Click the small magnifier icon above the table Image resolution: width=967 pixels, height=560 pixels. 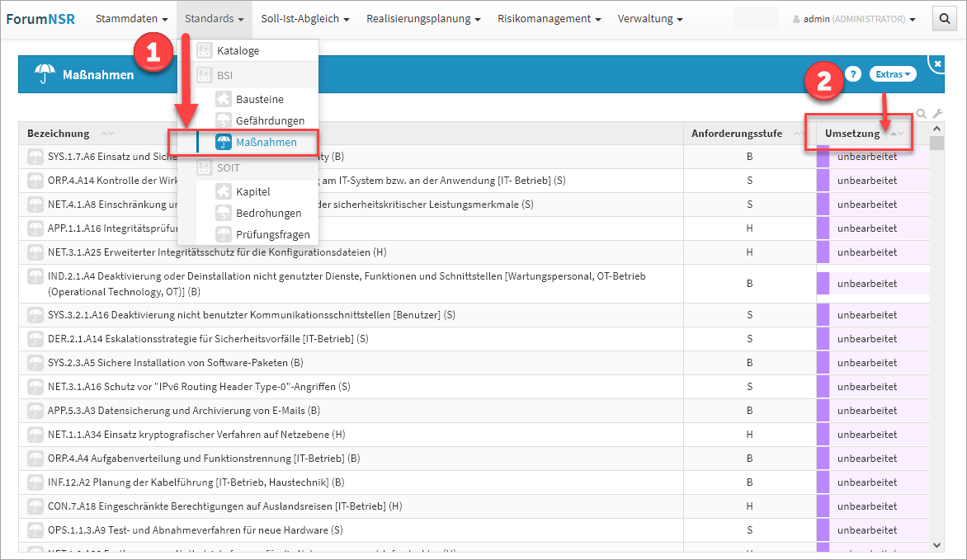point(922,114)
